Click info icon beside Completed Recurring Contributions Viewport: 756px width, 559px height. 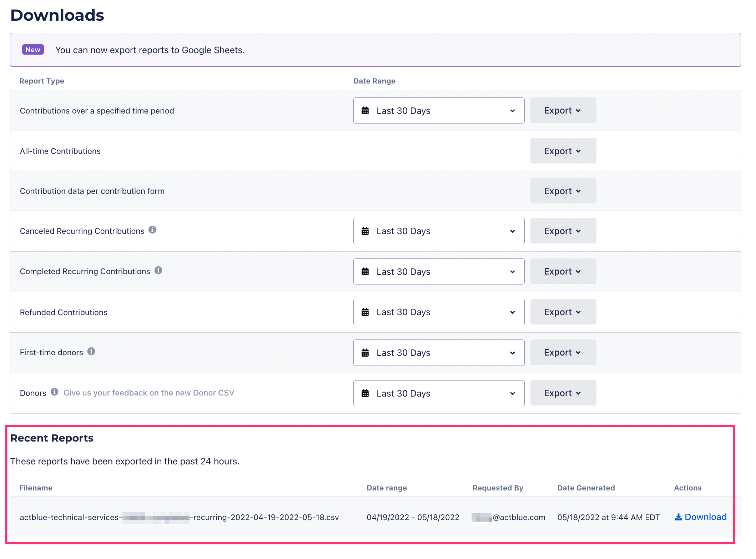pyautogui.click(x=158, y=270)
